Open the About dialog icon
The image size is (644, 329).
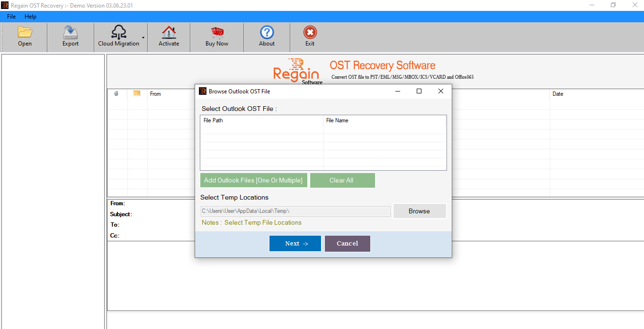tap(267, 32)
